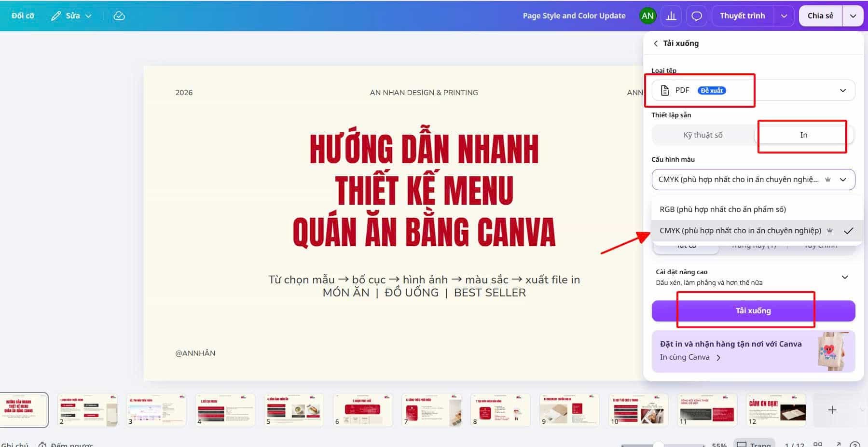This screenshot has width=868, height=447.
Task: Select slide 7 thumbnail
Action: pos(432,410)
